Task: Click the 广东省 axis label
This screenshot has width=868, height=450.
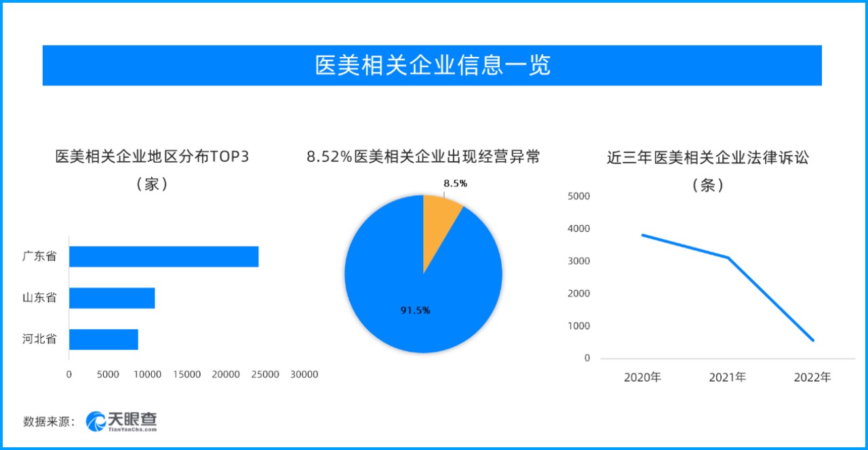Action: coord(39,257)
